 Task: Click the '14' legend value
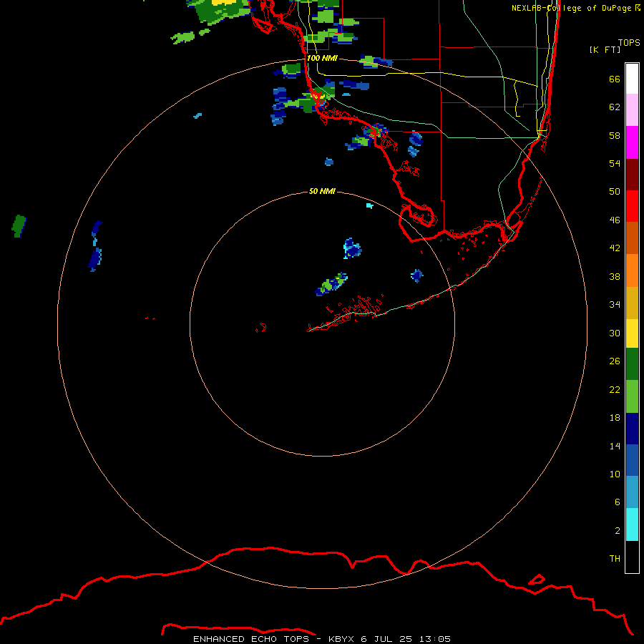click(x=615, y=446)
